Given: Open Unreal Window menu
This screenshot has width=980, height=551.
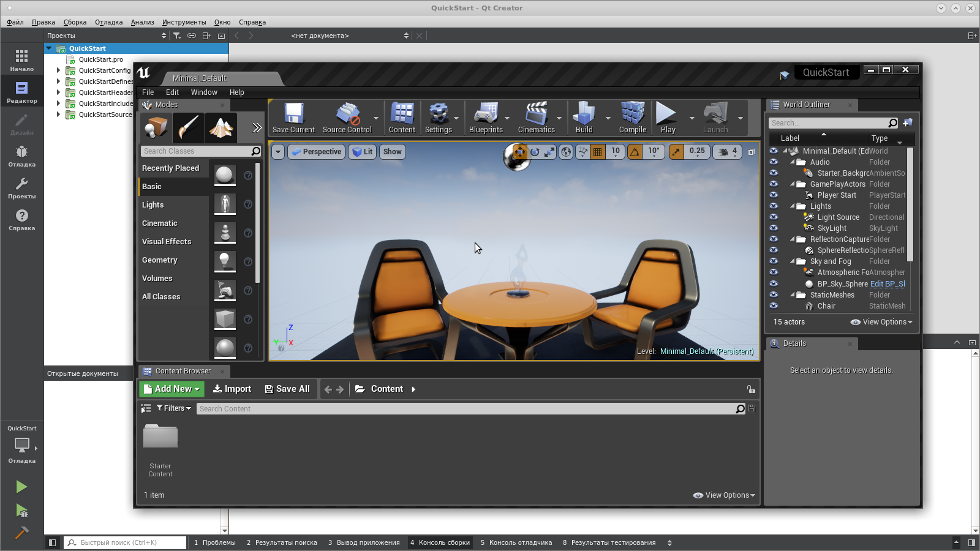Looking at the screenshot, I should (204, 92).
